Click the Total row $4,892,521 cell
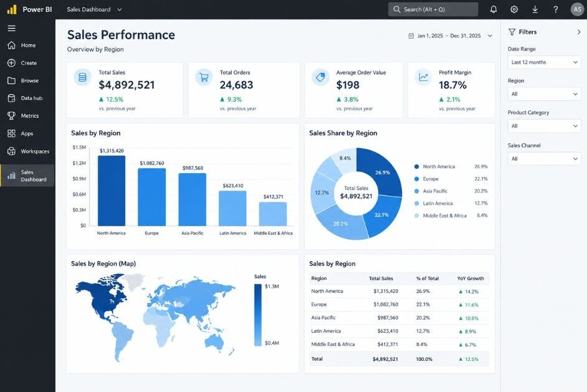This screenshot has width=587, height=392. [x=385, y=359]
